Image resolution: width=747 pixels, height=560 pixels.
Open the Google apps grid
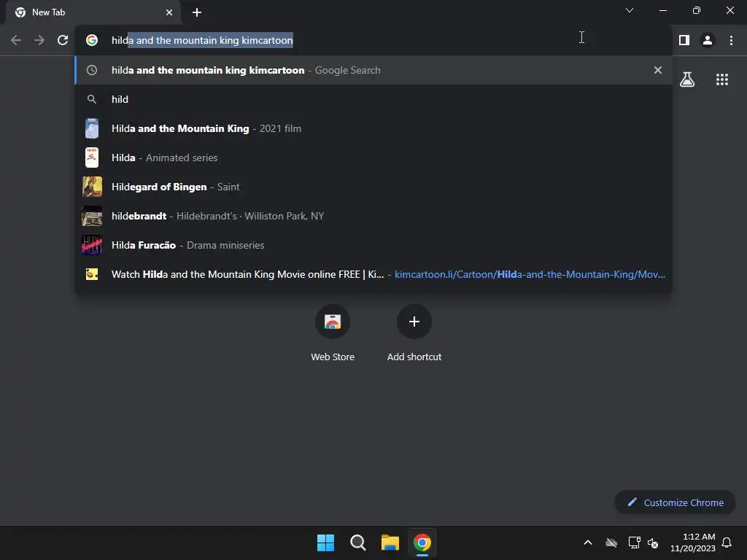pos(722,79)
